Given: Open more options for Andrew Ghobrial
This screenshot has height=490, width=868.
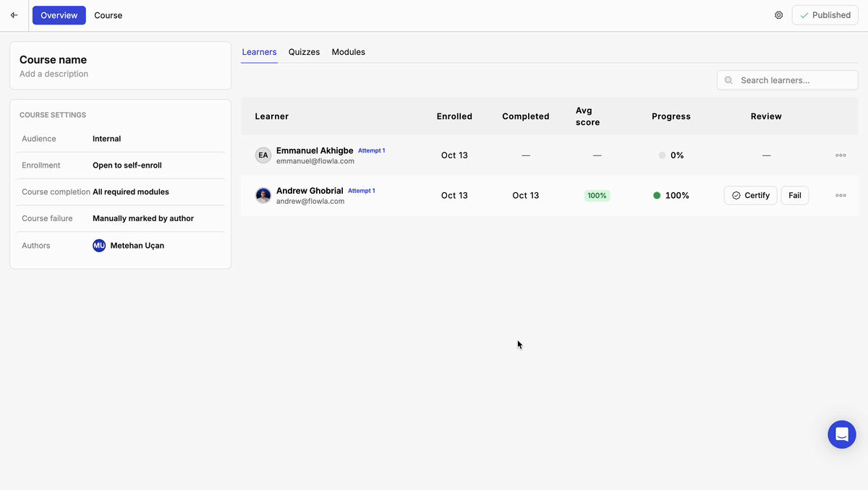Looking at the screenshot, I should [841, 195].
